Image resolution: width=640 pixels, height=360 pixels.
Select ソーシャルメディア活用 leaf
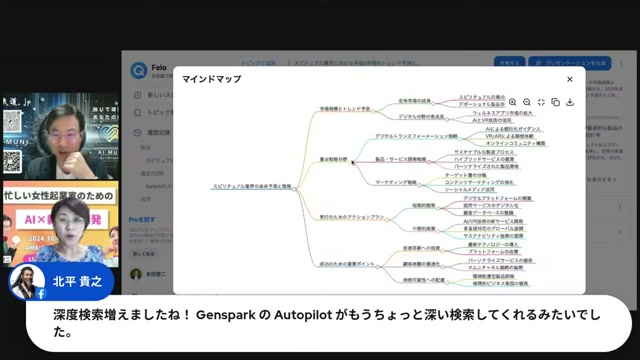(x=469, y=190)
